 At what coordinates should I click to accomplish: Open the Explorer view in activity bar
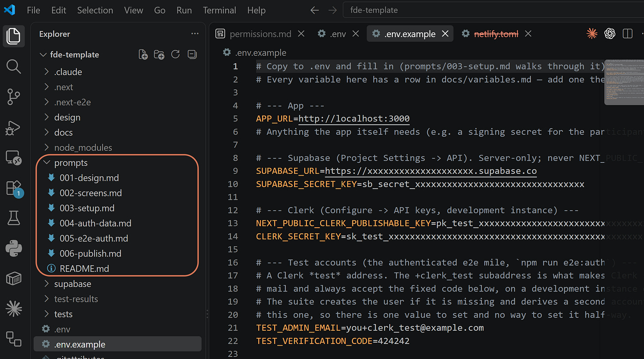tap(14, 36)
